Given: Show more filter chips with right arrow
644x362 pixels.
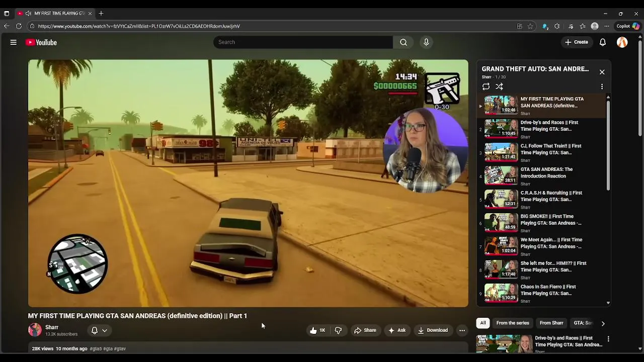Looking at the screenshot, I should (x=603, y=323).
